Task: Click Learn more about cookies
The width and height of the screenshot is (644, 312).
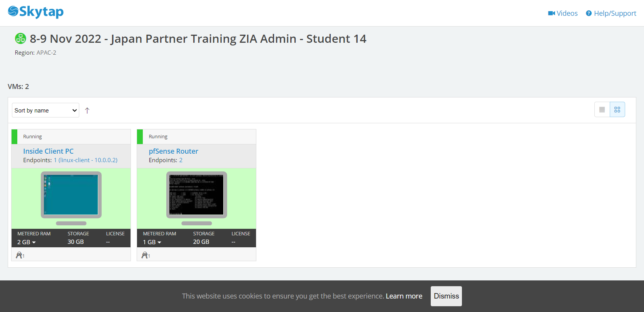Action: click(404, 296)
